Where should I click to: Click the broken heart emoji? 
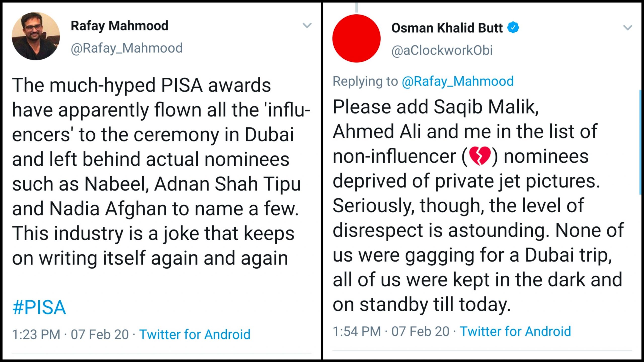tap(480, 156)
